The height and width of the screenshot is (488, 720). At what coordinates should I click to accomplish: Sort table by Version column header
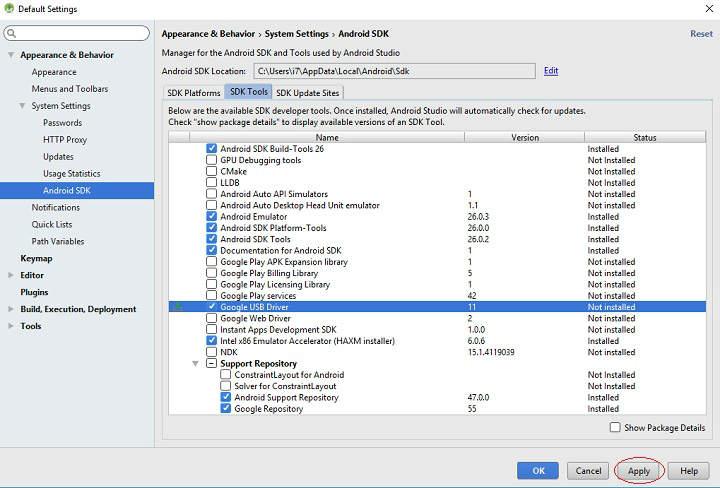tap(525, 137)
